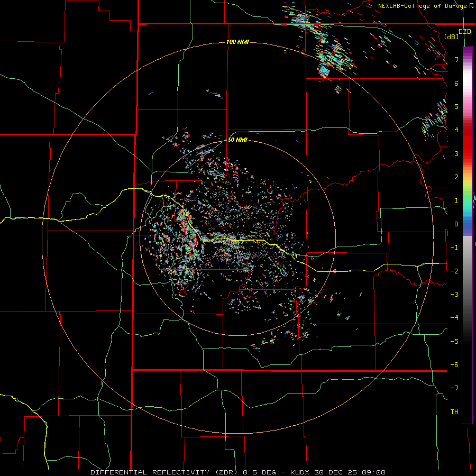Click the TH label on color scale

pos(454,411)
